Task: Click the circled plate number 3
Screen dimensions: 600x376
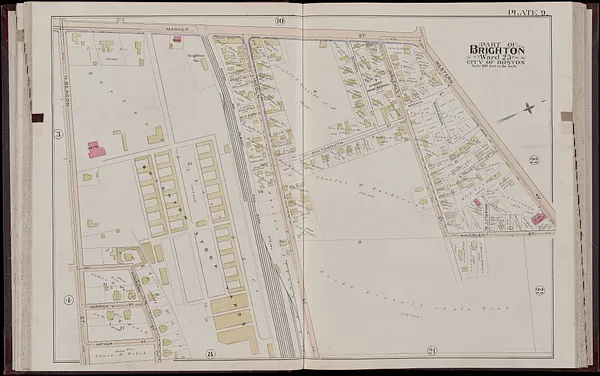Action: click(58, 134)
